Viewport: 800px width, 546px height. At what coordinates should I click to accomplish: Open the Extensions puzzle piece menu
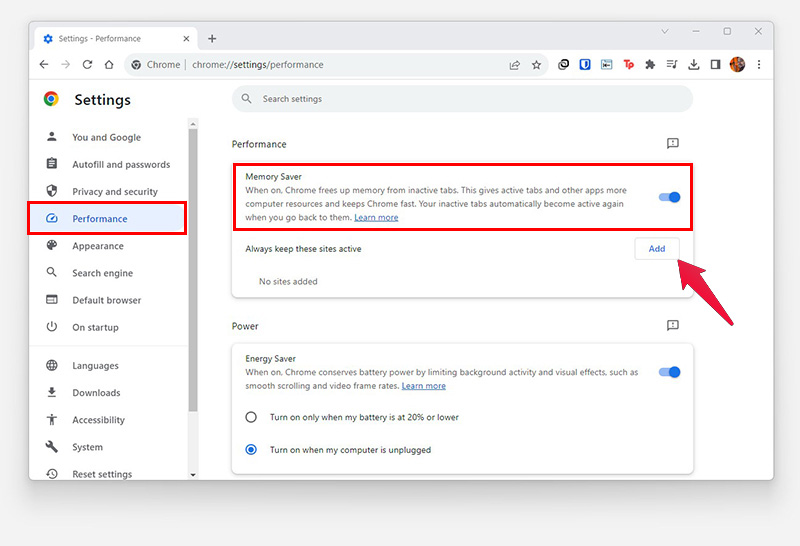[x=650, y=64]
